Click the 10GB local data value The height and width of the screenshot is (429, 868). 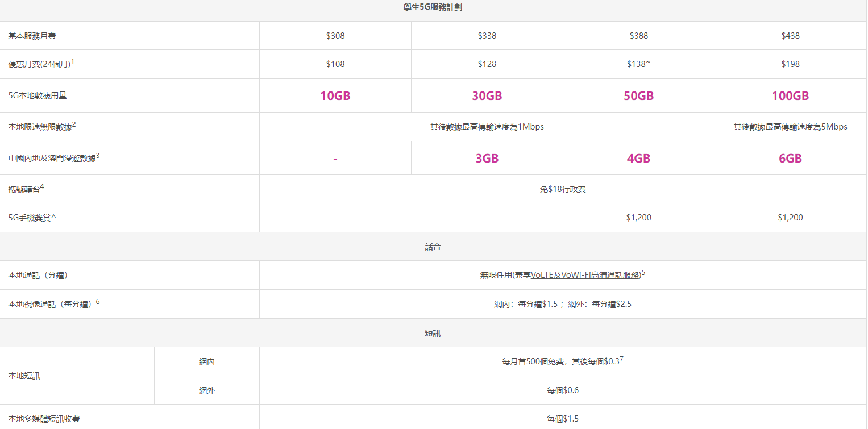pyautogui.click(x=335, y=96)
